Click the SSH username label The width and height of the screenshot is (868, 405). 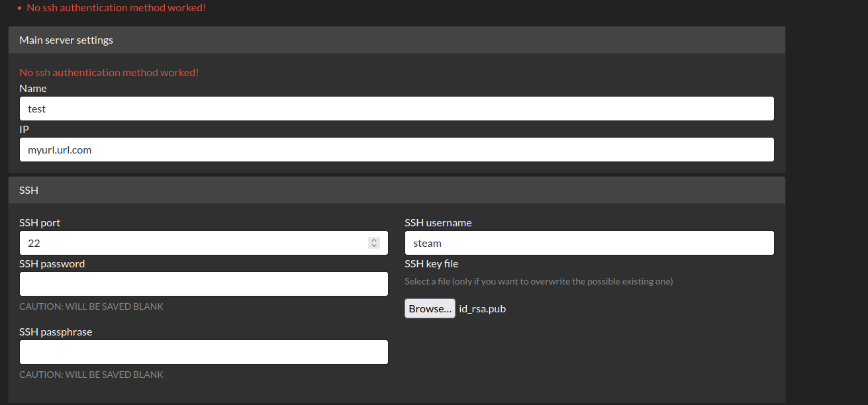click(438, 222)
